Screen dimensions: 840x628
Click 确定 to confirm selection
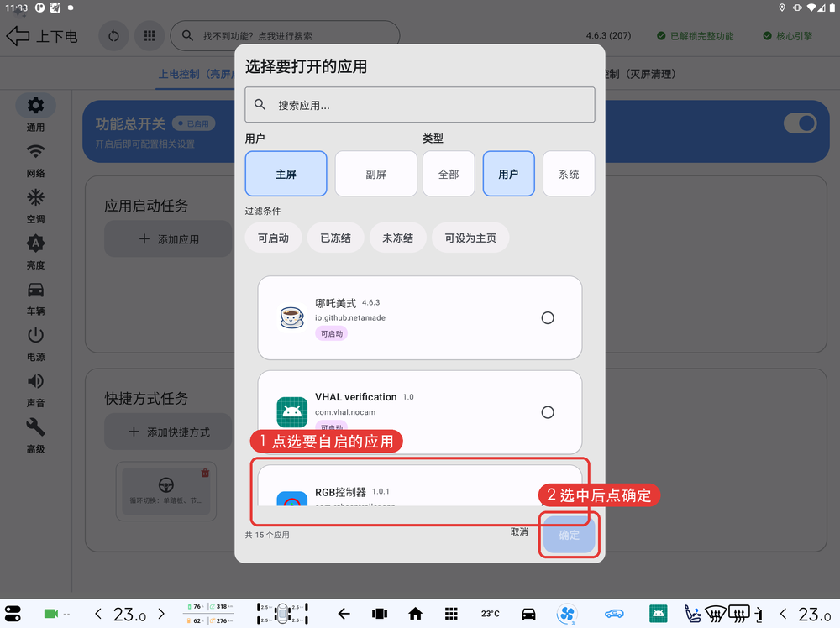tap(569, 535)
